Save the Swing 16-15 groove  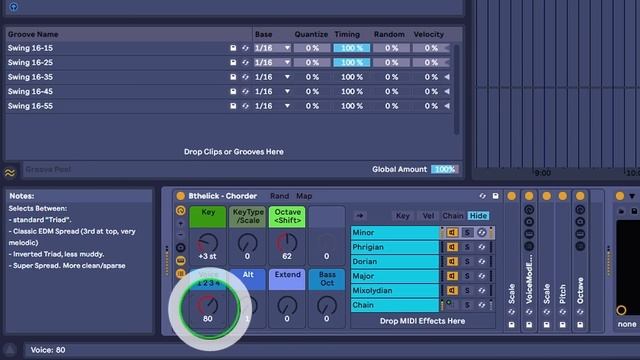pyautogui.click(x=233, y=48)
